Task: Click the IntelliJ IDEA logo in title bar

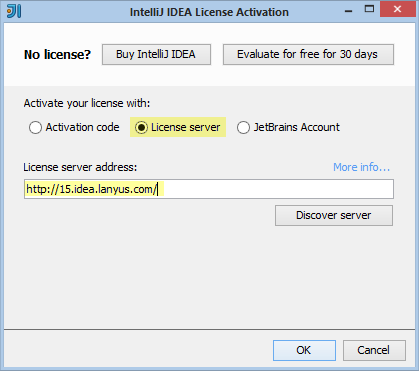Action: (x=14, y=11)
